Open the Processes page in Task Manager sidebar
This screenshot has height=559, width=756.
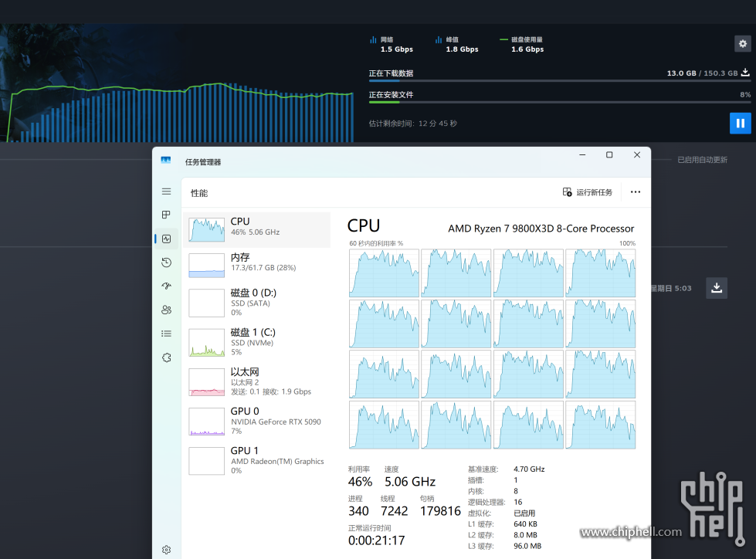(x=166, y=215)
